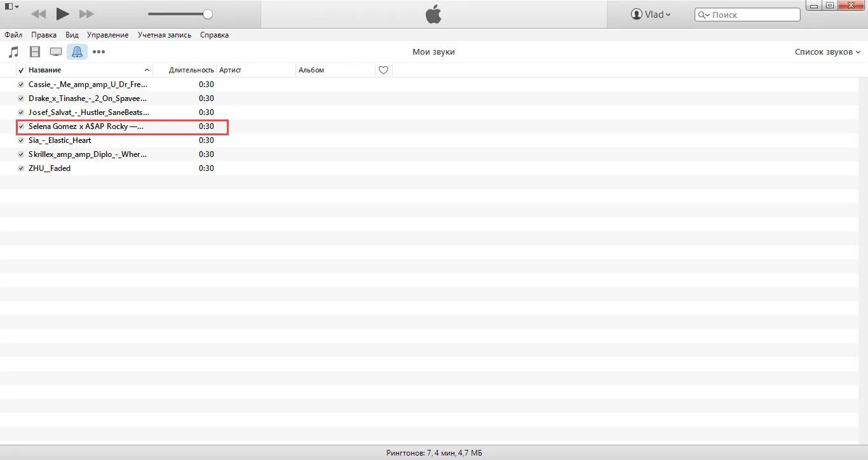Image resolution: width=868 pixels, height=460 pixels.
Task: Select the Sia_-_Elastic_Heart tone
Action: 60,140
